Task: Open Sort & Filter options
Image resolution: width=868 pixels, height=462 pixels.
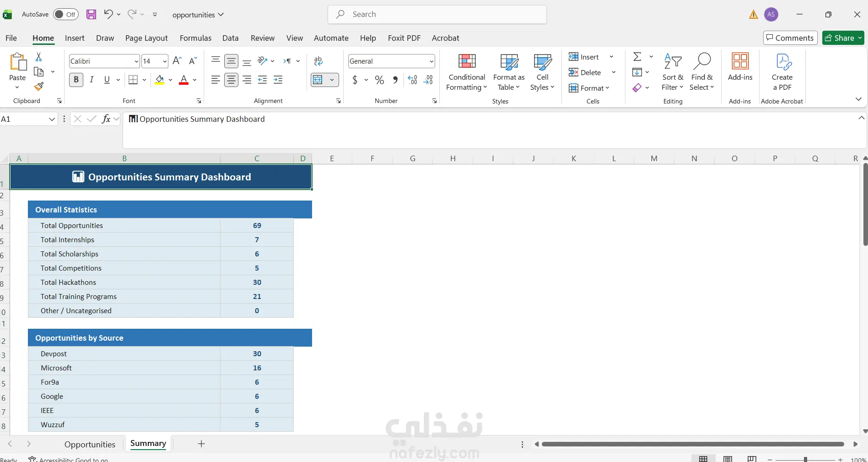Action: coord(673,72)
